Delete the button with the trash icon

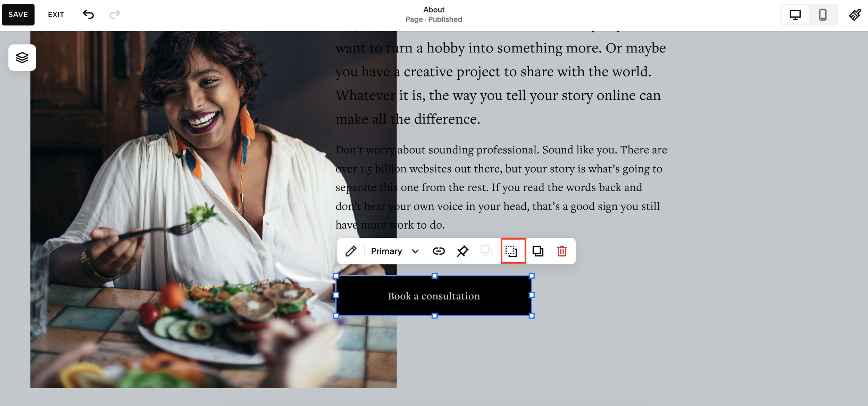(x=561, y=251)
